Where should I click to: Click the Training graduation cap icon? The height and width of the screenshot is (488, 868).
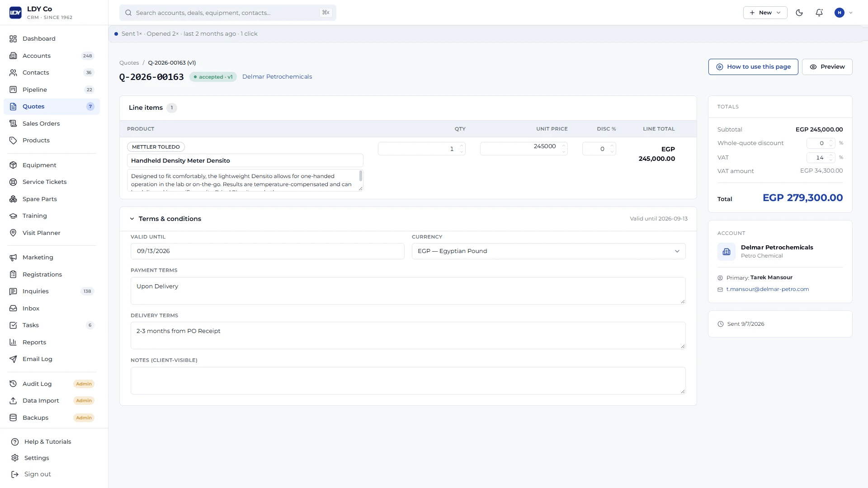click(13, 216)
